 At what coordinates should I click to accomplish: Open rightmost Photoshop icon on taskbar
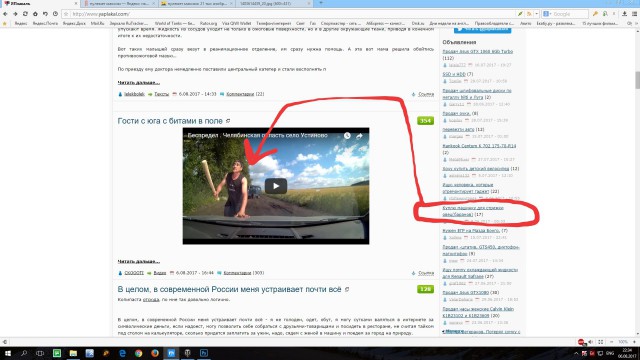204,353
